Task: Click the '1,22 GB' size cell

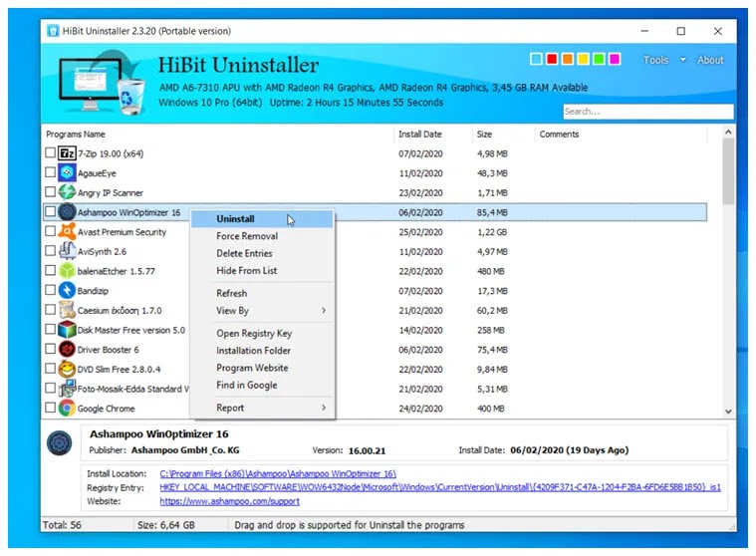Action: (x=492, y=232)
